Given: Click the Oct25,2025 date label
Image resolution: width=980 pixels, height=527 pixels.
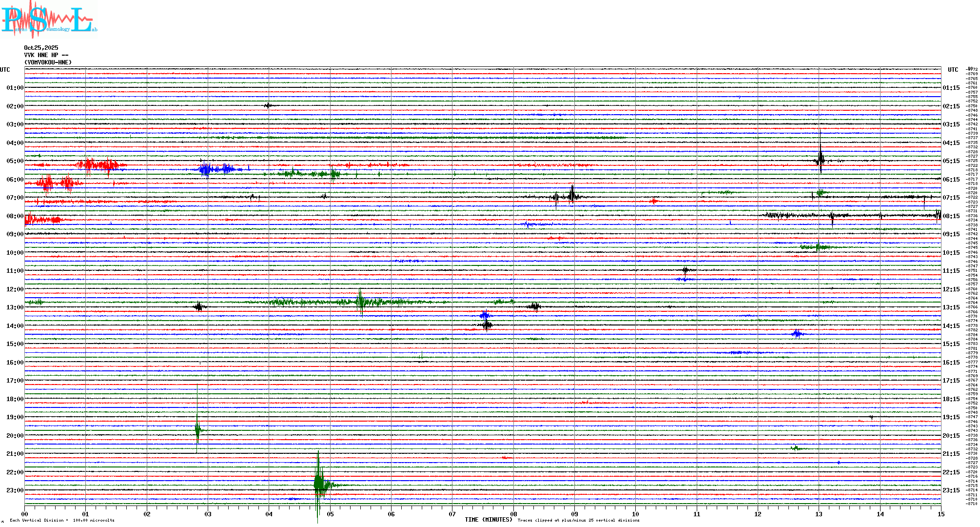Looking at the screenshot, I should 41,48.
